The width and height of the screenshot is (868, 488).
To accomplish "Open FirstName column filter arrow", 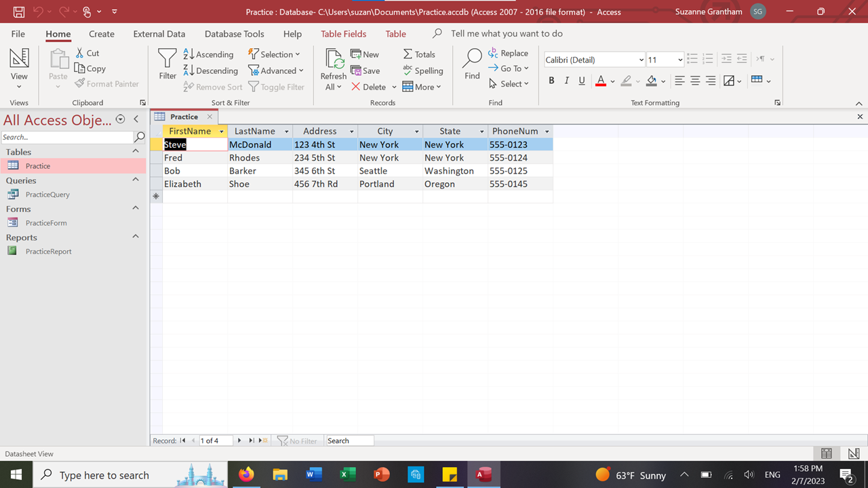I will coord(222,131).
